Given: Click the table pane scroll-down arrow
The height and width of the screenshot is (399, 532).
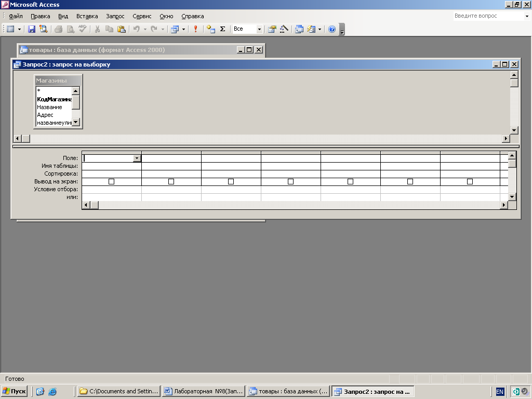Looking at the screenshot, I should coord(514,130).
